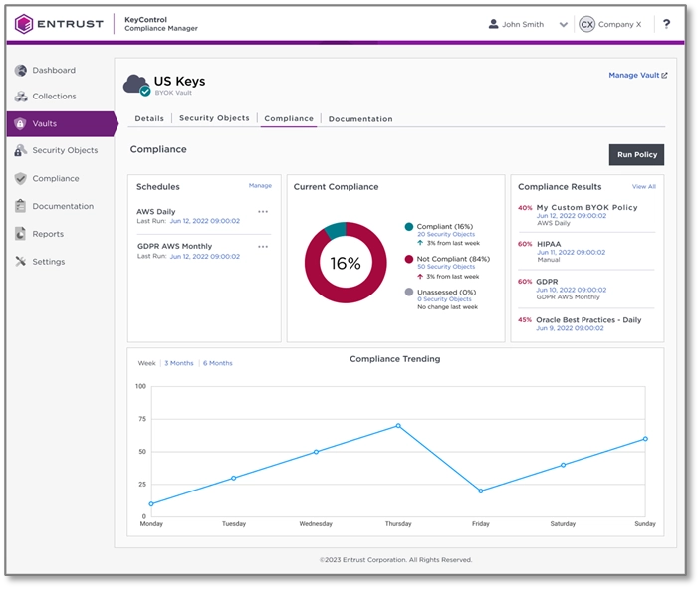Image resolution: width=700 pixels, height=589 pixels.
Task: Click the 16% compliance donut chart
Action: [346, 263]
